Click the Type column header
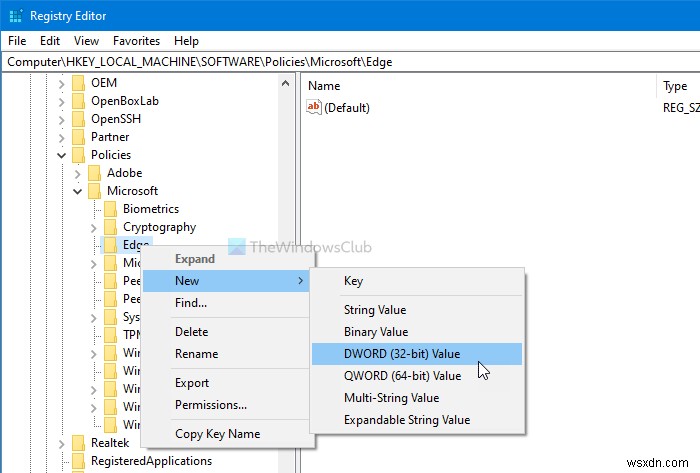The image size is (700, 473). tap(679, 86)
